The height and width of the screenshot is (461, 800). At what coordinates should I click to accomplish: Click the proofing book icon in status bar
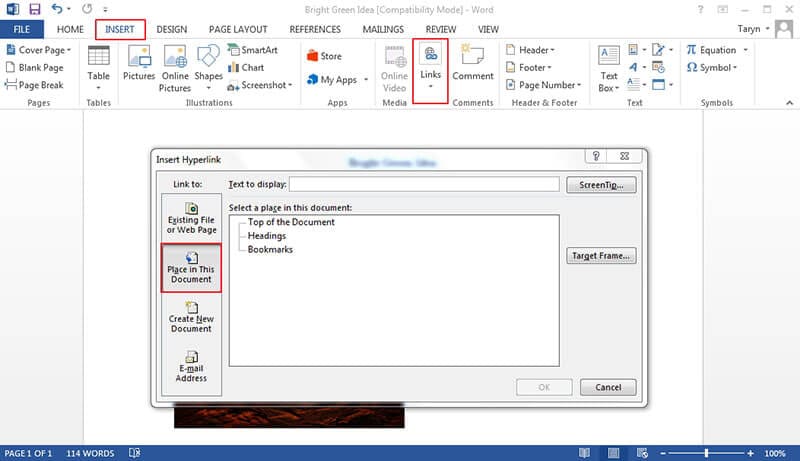click(x=135, y=453)
